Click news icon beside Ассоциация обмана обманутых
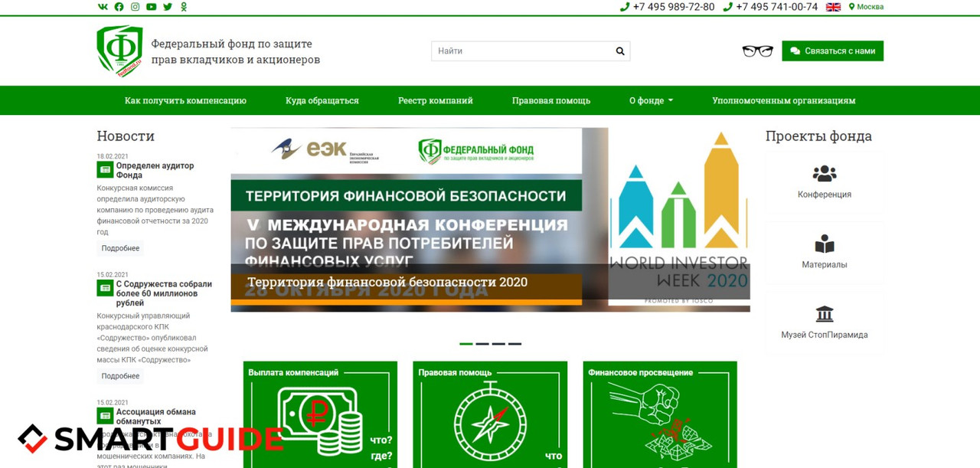980x468 pixels. point(105,415)
